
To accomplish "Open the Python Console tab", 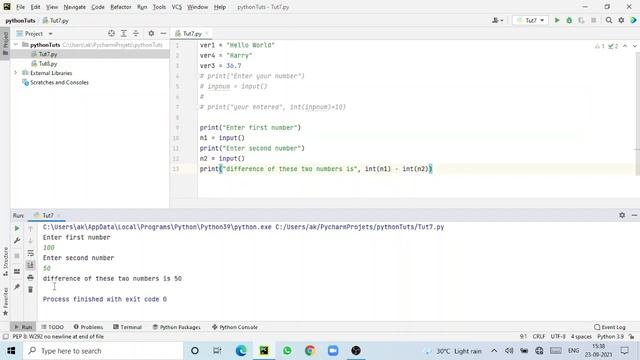I will click(x=235, y=327).
